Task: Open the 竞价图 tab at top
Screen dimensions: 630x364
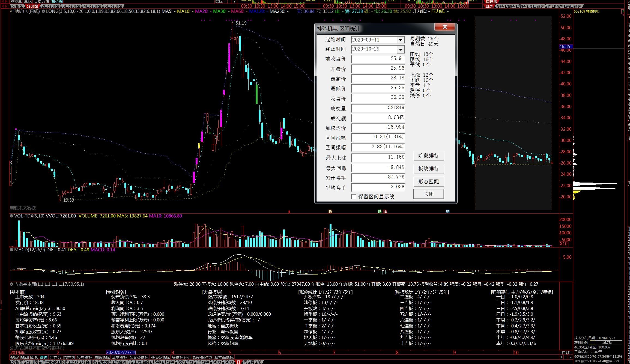Action: click(57, 2)
